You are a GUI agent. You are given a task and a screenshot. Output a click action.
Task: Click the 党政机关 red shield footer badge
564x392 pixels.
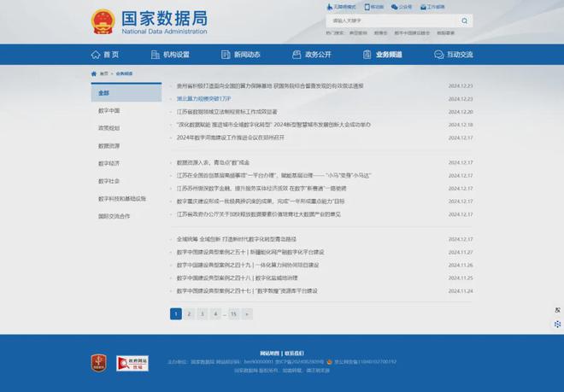click(x=98, y=363)
